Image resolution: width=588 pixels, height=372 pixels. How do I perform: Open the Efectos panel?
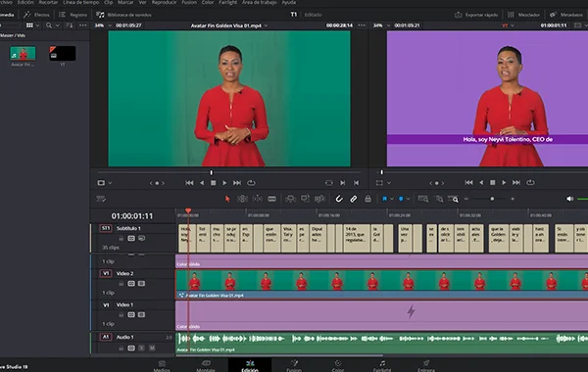36,15
